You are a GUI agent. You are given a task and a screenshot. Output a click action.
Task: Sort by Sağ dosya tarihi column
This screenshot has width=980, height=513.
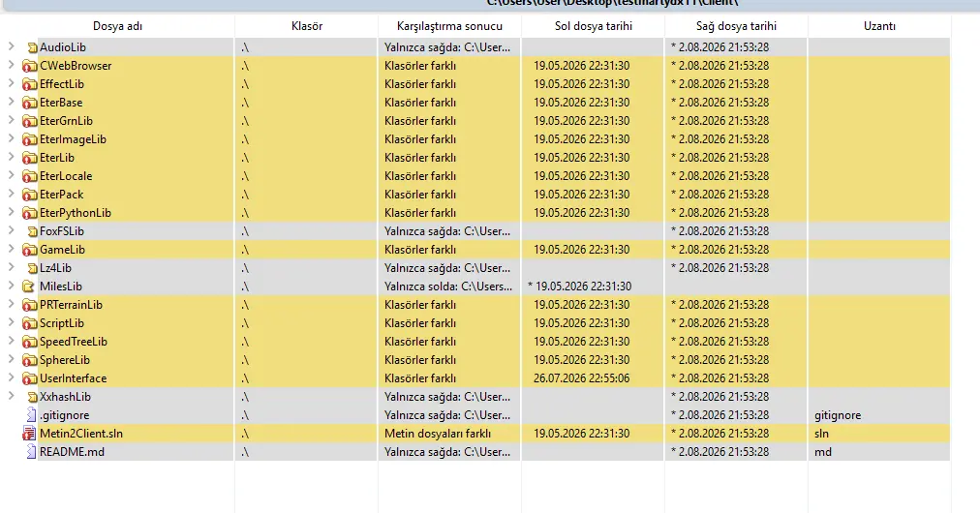coord(736,26)
